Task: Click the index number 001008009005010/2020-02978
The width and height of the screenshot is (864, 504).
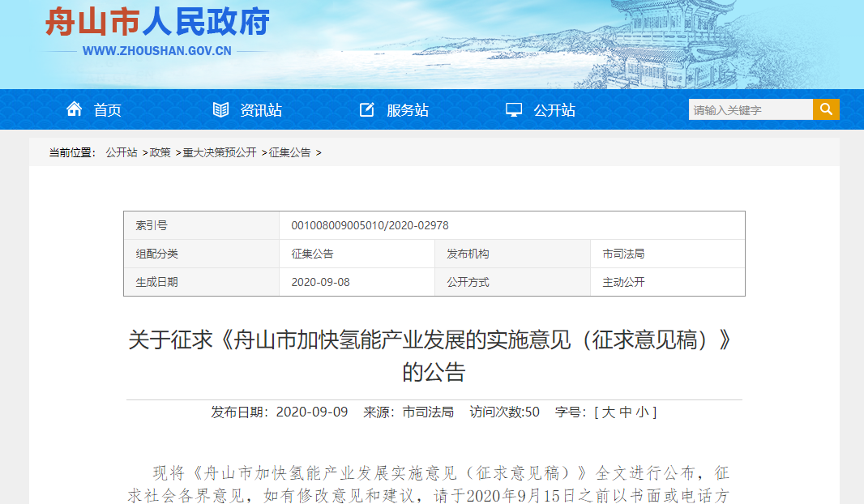Action: [370, 225]
